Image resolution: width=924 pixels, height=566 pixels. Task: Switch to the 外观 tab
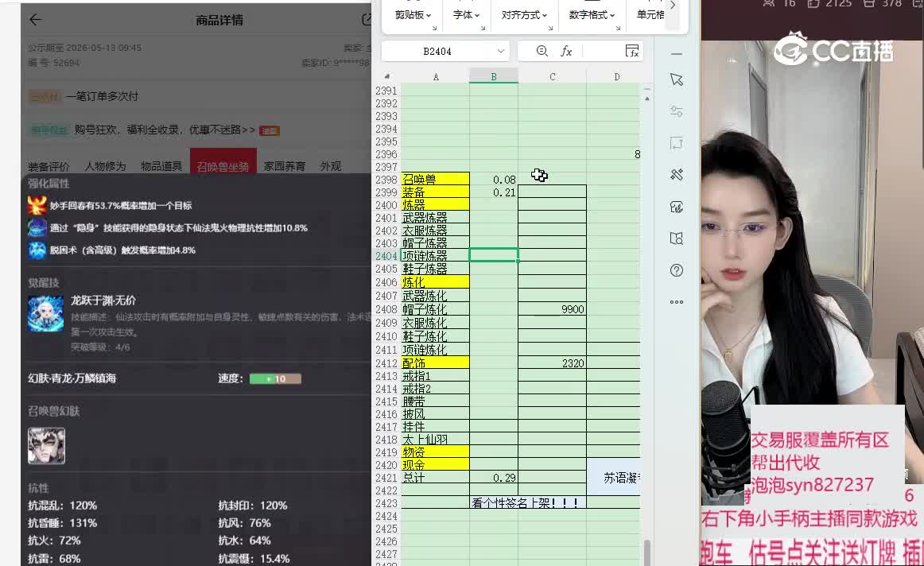tap(331, 167)
